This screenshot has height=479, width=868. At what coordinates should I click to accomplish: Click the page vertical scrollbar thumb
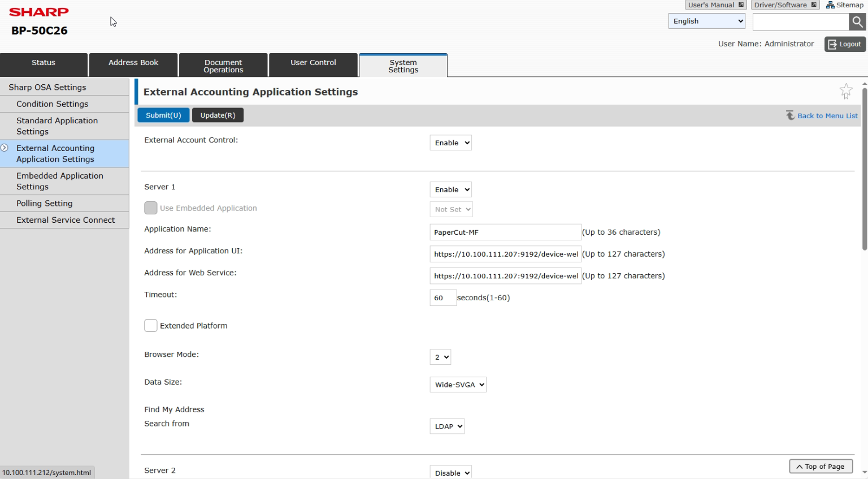pyautogui.click(x=865, y=169)
